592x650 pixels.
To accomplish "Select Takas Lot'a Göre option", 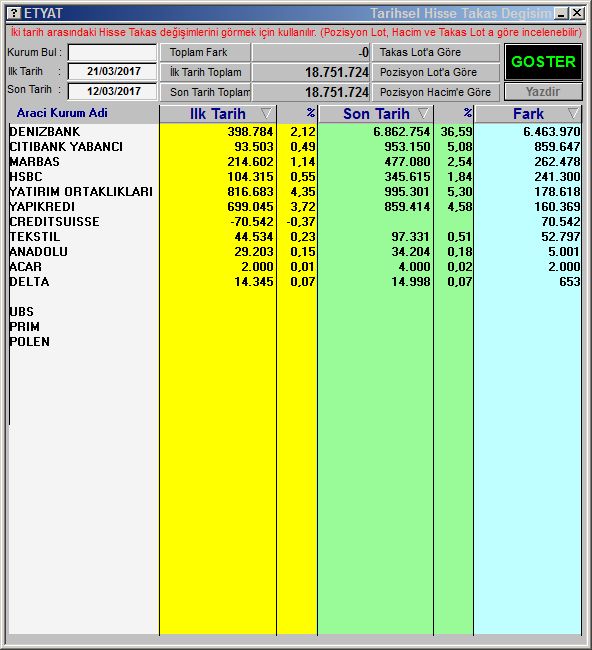I will [x=436, y=53].
